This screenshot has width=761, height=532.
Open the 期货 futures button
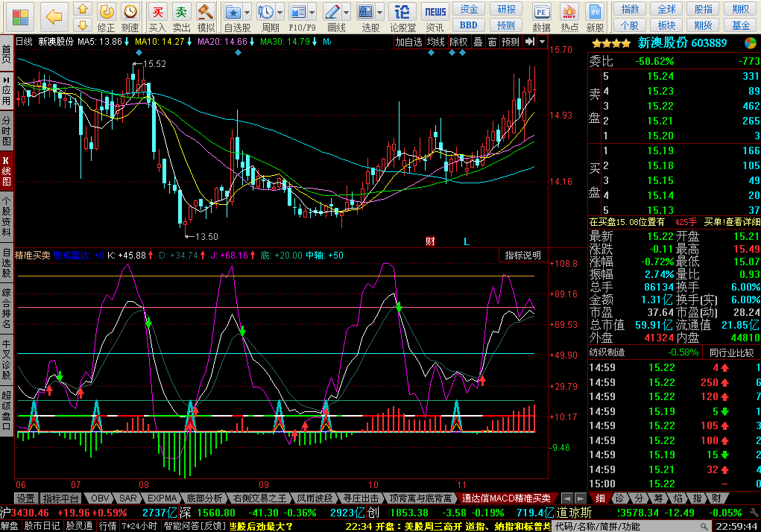704,25
